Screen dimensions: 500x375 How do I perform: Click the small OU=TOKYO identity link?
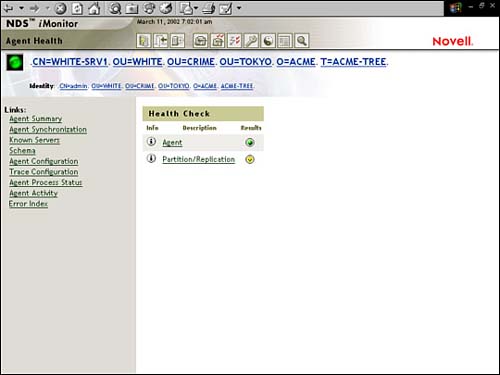click(x=174, y=86)
